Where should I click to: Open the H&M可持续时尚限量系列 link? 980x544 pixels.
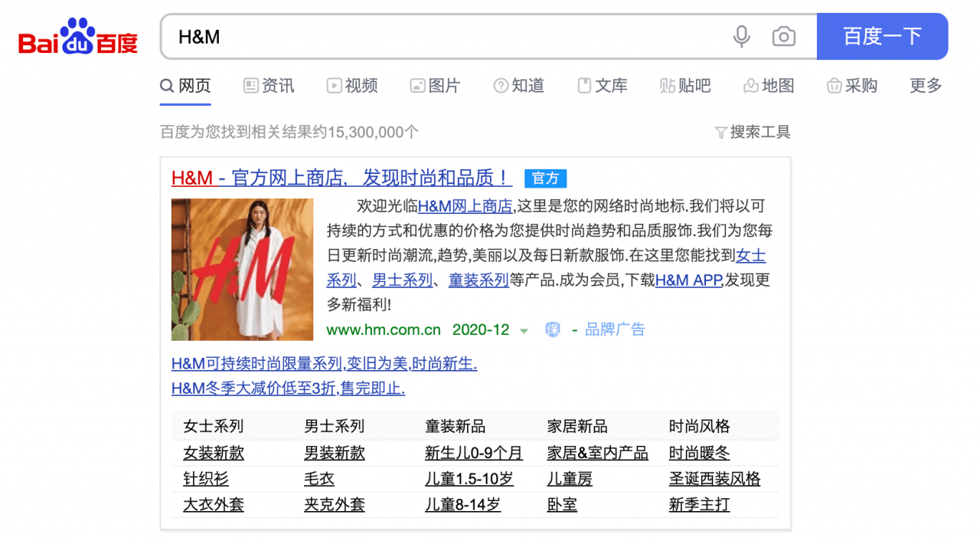coord(325,363)
